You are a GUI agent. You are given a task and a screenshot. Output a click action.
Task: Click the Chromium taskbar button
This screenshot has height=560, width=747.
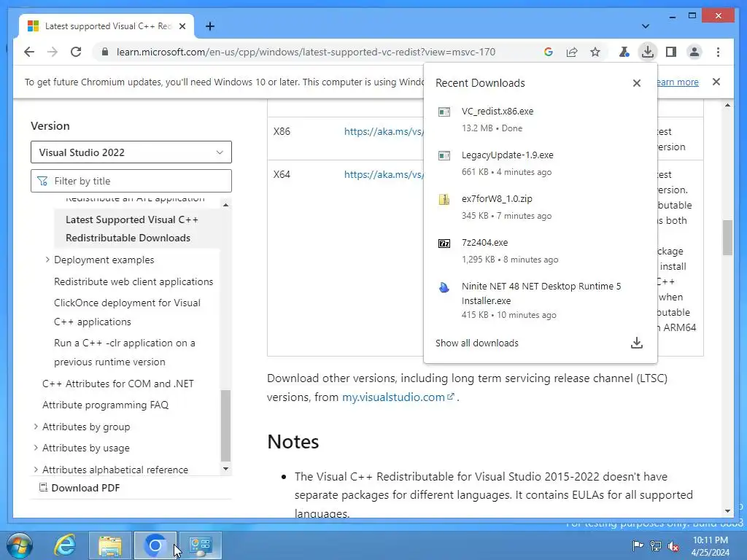tap(155, 545)
